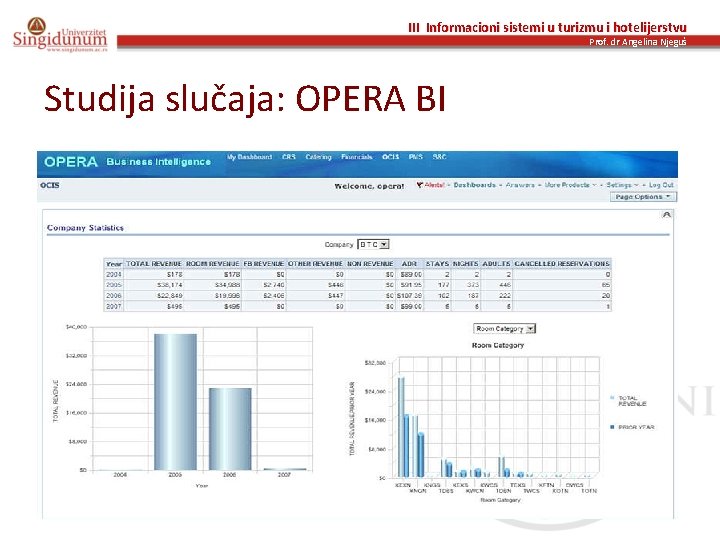Click the TOTAL REVENUE column header
This screenshot has height=540, width=720.
point(154,264)
